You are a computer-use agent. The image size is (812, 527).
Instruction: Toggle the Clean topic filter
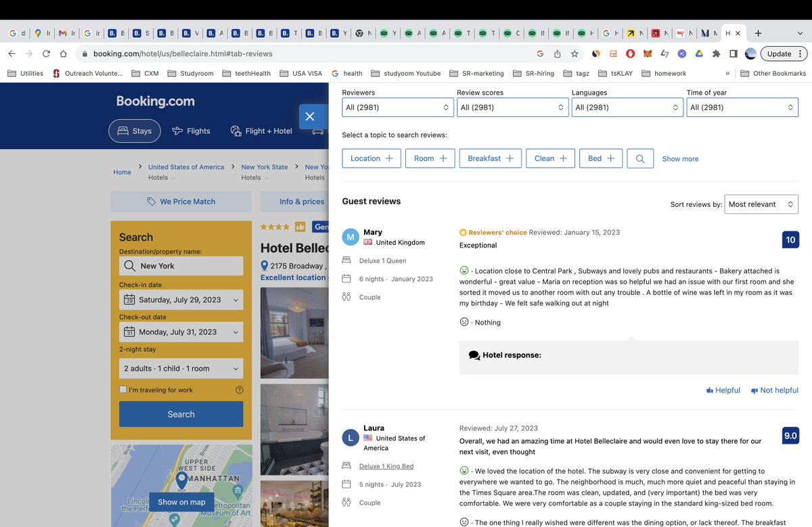click(x=550, y=158)
